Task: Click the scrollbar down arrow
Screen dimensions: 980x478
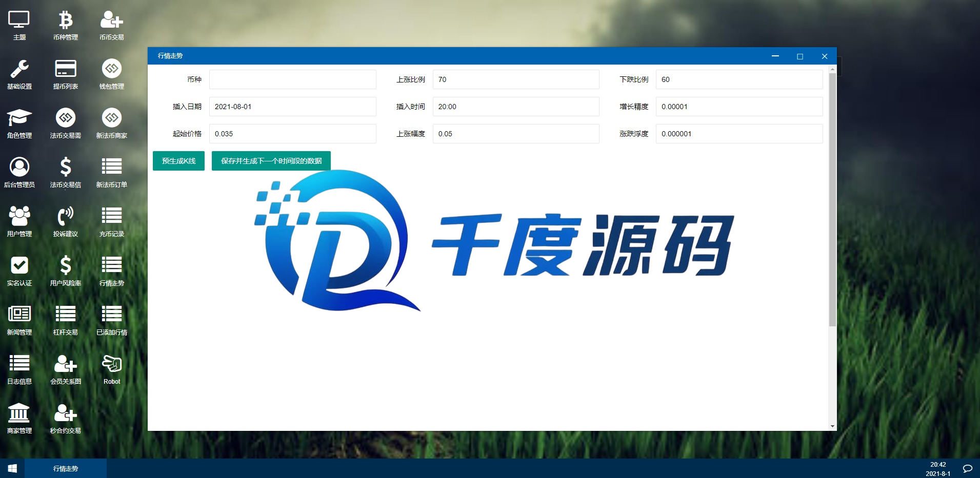Action: (x=832, y=426)
